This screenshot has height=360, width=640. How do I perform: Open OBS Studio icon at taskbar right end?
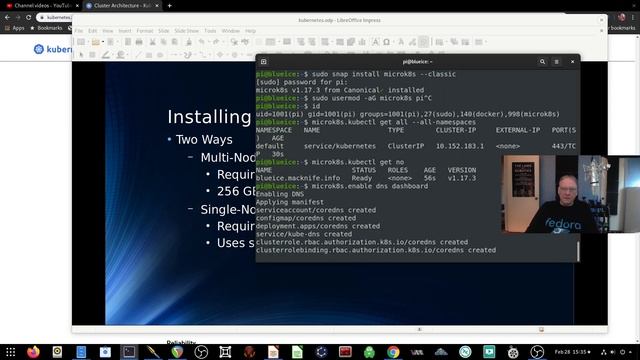pyautogui.click(x=537, y=352)
